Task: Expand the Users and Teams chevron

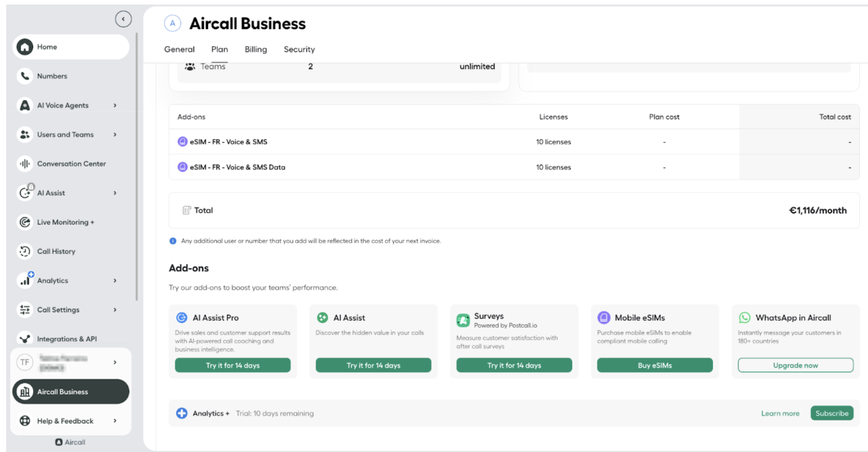Action: tap(115, 135)
